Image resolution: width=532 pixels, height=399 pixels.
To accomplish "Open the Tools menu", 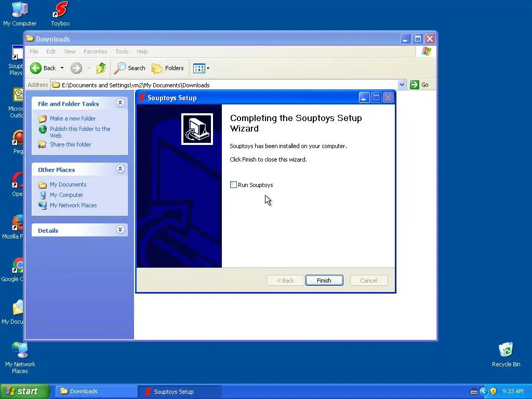I will [x=122, y=51].
